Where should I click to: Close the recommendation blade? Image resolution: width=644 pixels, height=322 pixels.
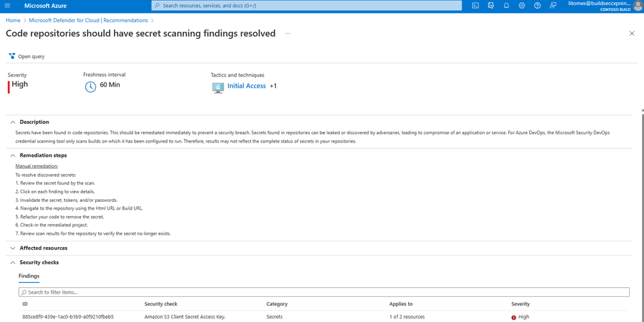pyautogui.click(x=632, y=34)
